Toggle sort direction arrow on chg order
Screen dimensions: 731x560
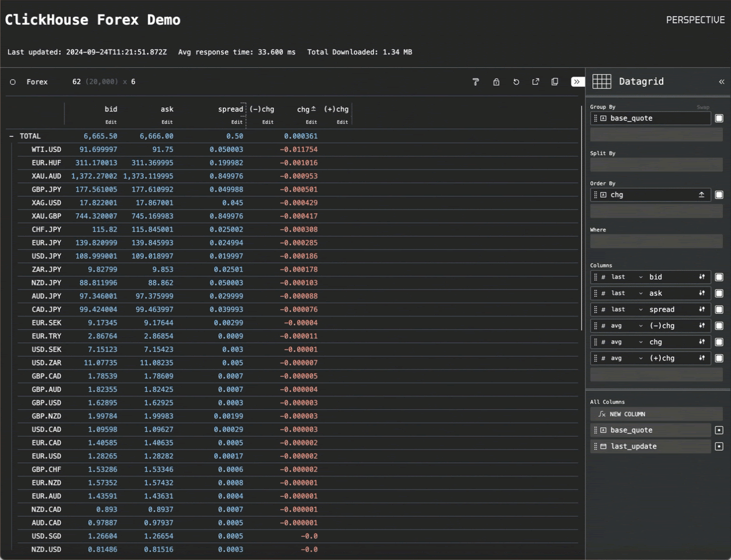click(701, 195)
